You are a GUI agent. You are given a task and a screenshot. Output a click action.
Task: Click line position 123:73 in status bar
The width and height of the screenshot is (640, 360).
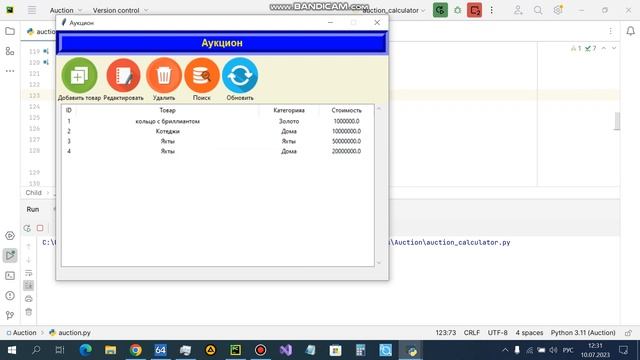tap(445, 333)
